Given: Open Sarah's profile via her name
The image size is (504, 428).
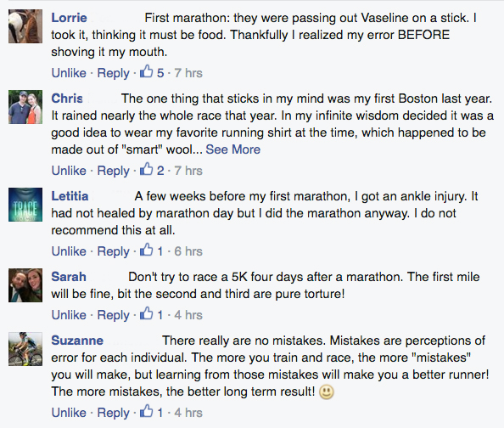Looking at the screenshot, I should 69,277.
